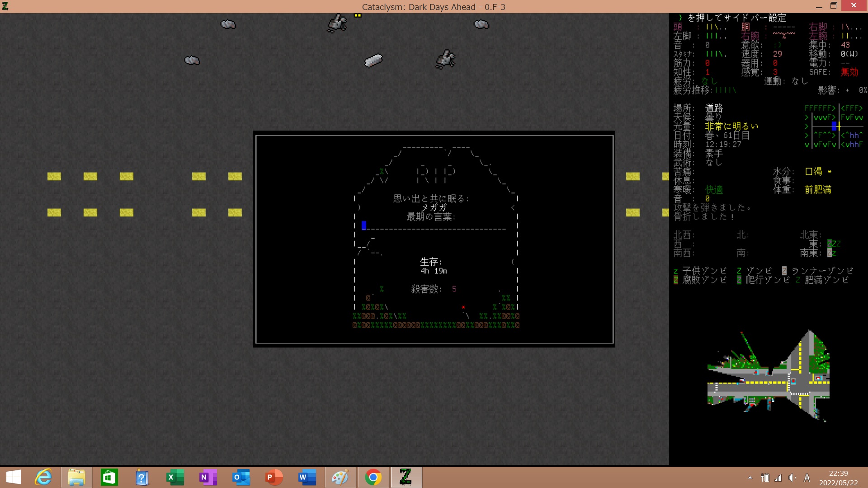
Task: Click the time value 12:19:27
Action: [x=723, y=144]
